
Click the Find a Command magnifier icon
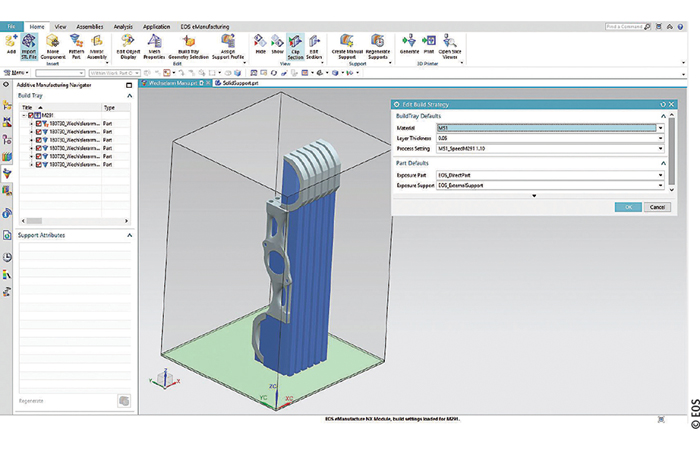pos(647,27)
